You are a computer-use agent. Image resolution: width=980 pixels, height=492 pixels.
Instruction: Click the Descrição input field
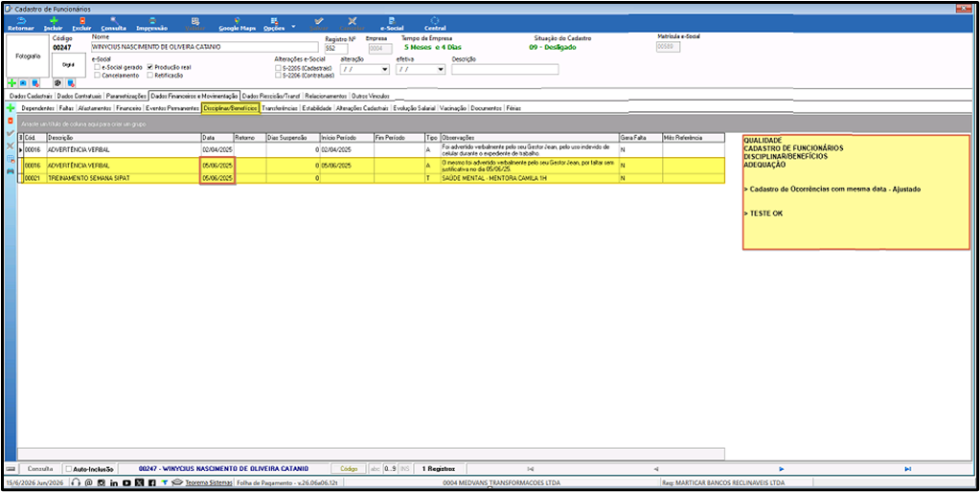505,69
